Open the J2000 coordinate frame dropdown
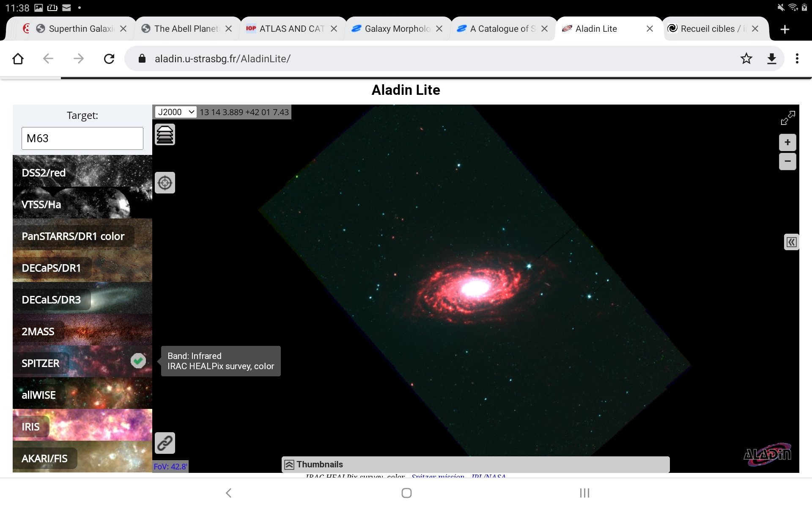This screenshot has width=812, height=508. [176, 112]
